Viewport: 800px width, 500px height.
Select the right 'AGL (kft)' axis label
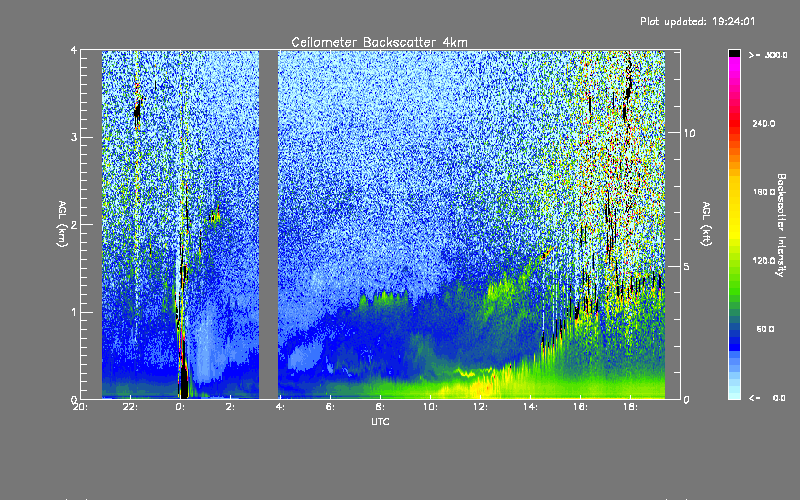[706, 224]
